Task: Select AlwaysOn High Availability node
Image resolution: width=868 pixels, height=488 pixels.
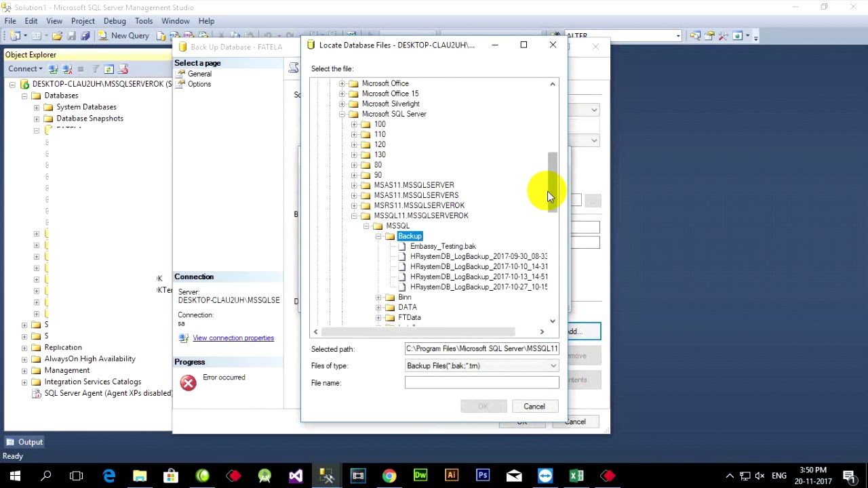Action: point(90,359)
